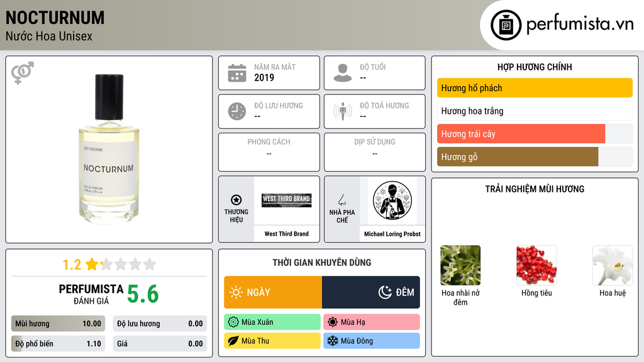644x362 pixels.
Task: Click the clock icon beside Độ lưu hương
Action: point(237,111)
